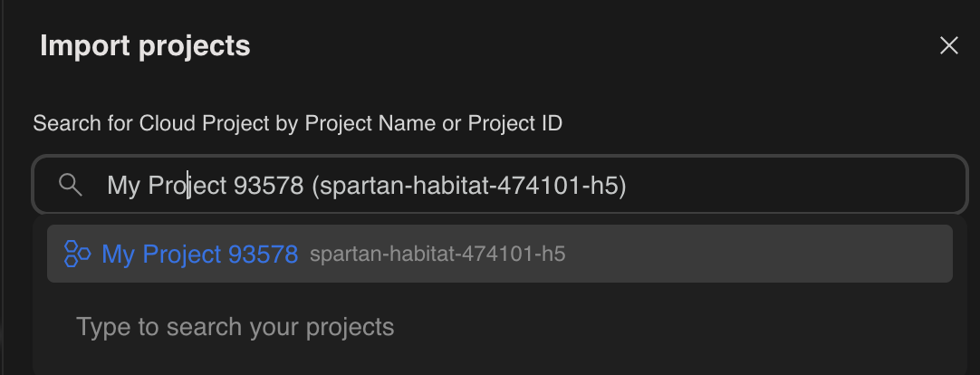
Task: Select the My Project 93578 suggestion
Action: click(199, 255)
